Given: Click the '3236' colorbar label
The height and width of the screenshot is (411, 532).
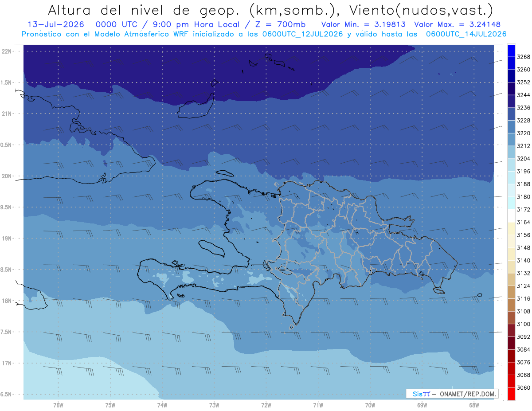Looking at the screenshot, I should tap(524, 108).
